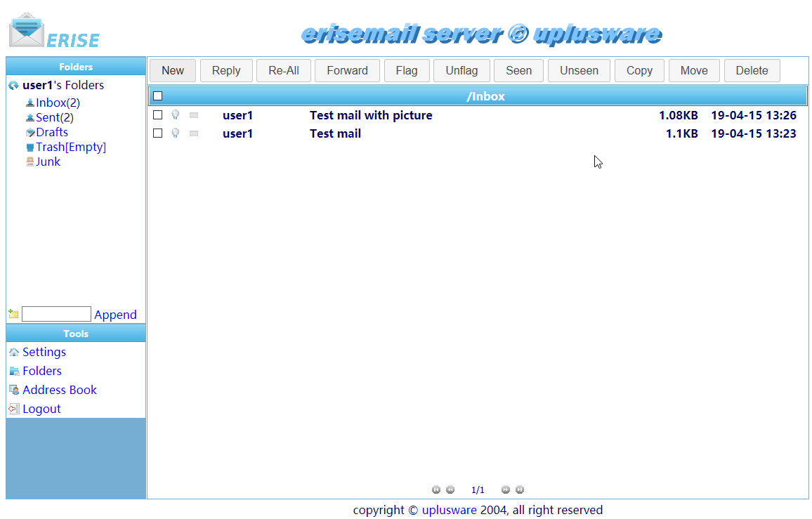This screenshot has height=519, width=812.
Task: Open the Settings link
Action: (44, 353)
